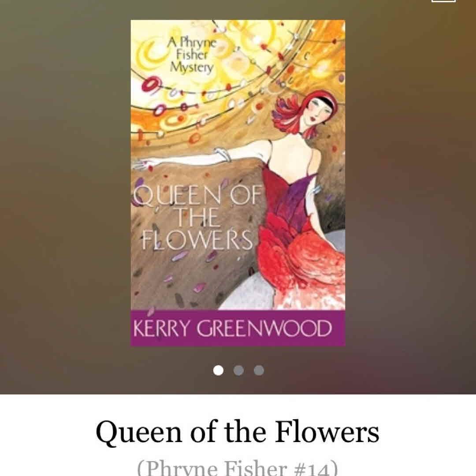Tap Kerry Greenwood purple banner on cover

point(238,328)
